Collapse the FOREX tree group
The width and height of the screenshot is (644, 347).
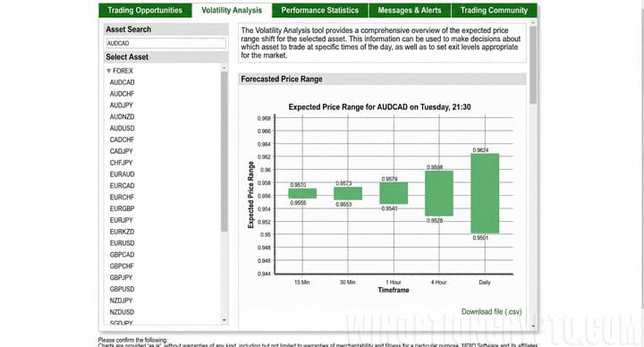pyautogui.click(x=109, y=71)
